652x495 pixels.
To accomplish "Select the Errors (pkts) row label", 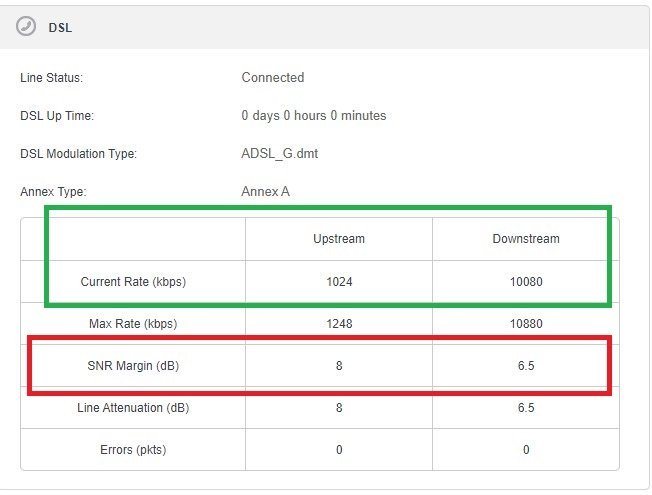I will (x=133, y=450).
